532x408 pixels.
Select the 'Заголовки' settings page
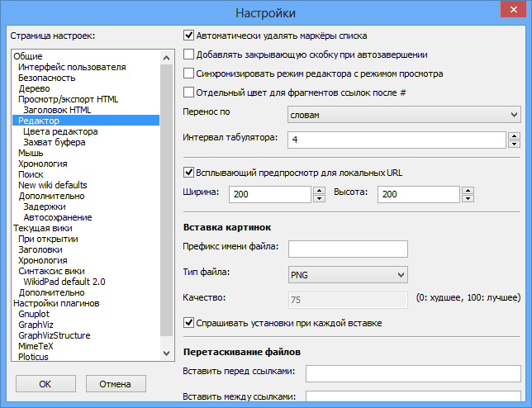[x=40, y=249]
